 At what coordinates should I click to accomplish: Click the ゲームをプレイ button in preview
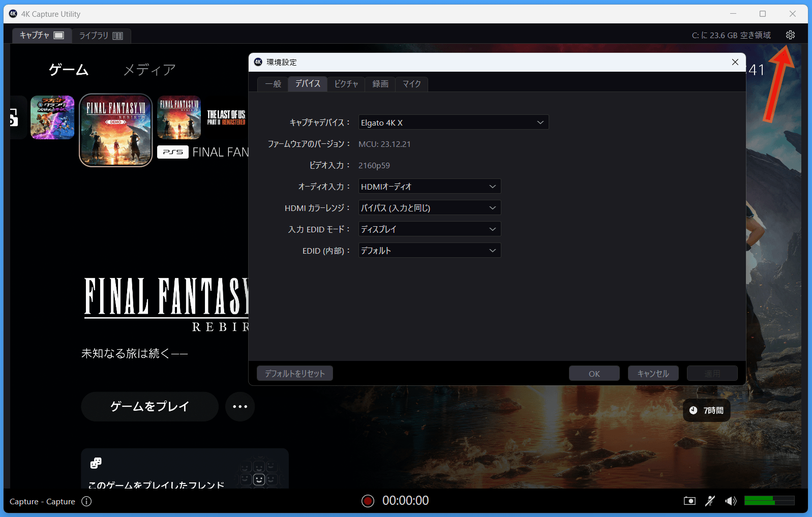coord(149,407)
